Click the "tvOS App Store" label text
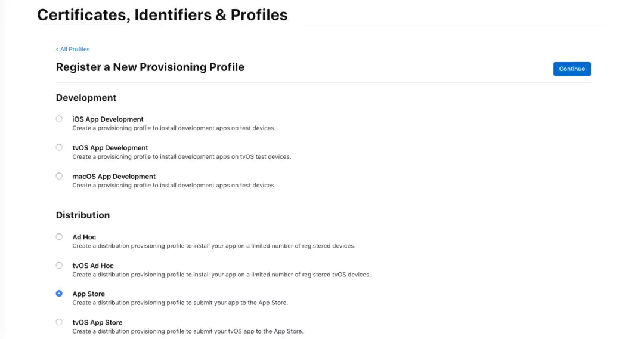Image resolution: width=644 pixels, height=339 pixels. 97,323
